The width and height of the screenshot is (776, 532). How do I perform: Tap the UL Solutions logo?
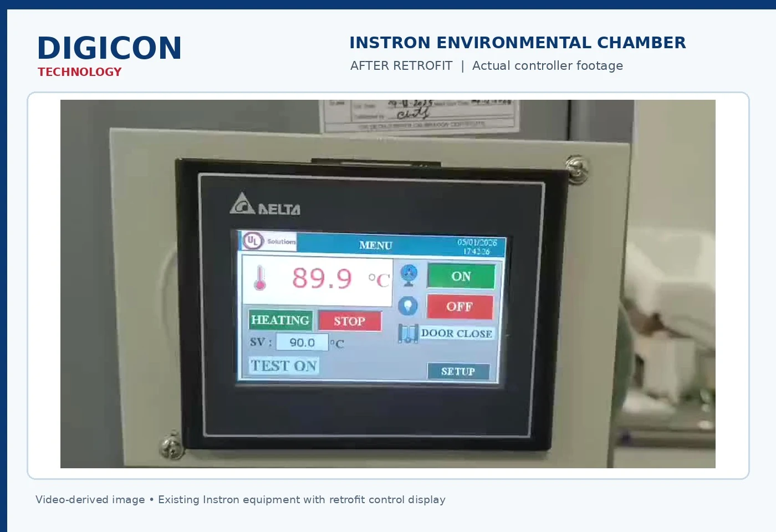coord(269,241)
